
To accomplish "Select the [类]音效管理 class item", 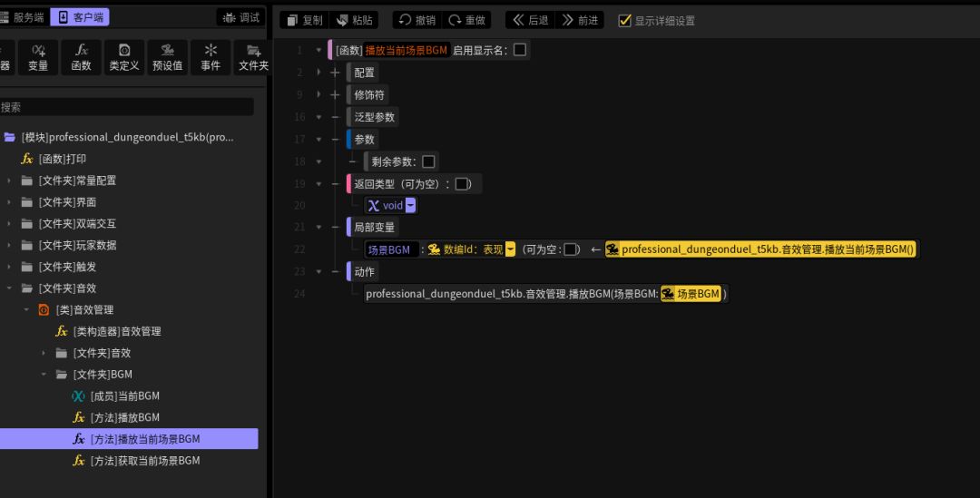I will (x=84, y=310).
